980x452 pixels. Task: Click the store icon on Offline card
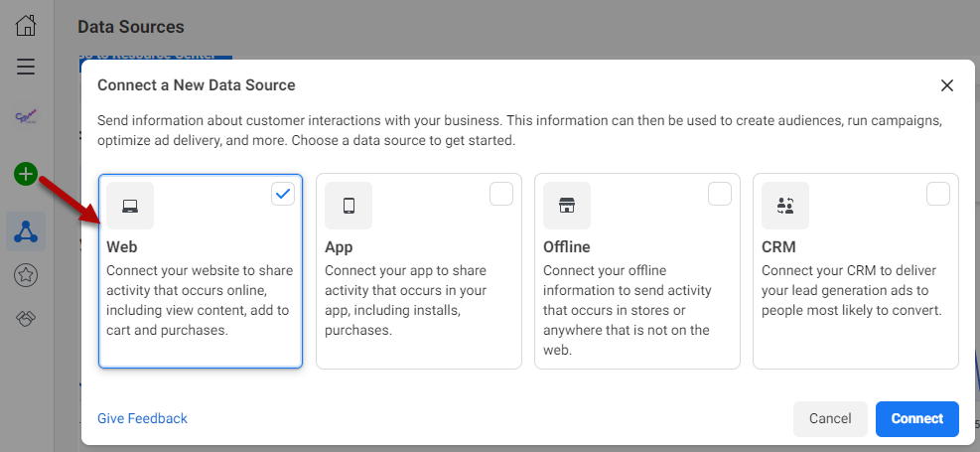(567, 206)
